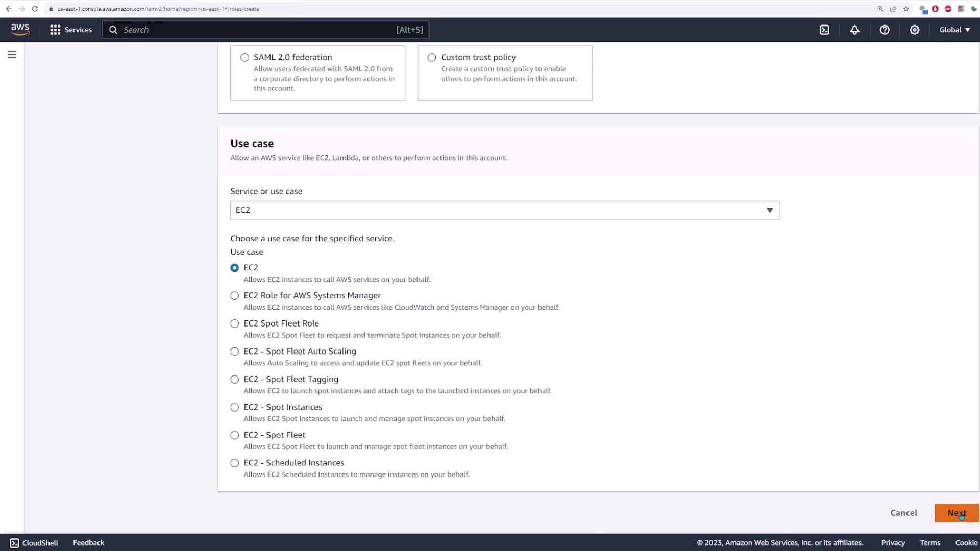Image resolution: width=980 pixels, height=551 pixels.
Task: Open Feedback in the footer
Action: [x=88, y=543]
